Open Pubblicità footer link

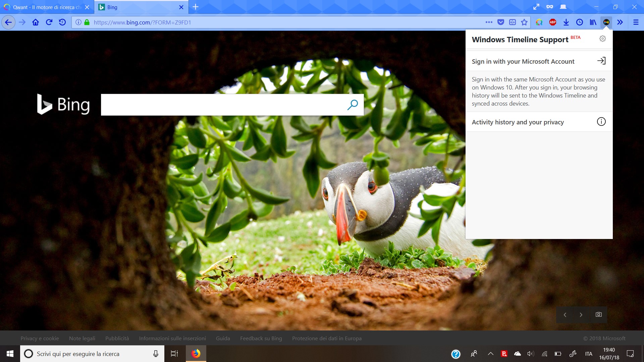(117, 339)
